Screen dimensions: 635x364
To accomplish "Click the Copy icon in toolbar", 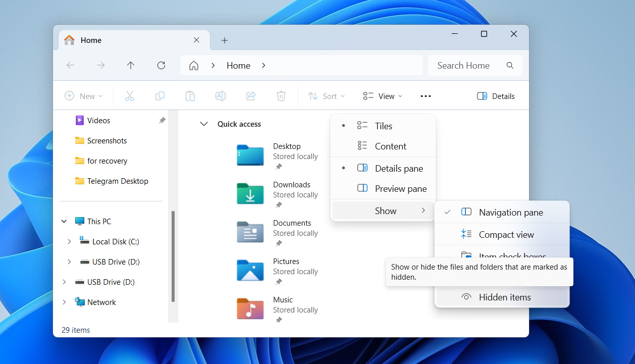I will (x=160, y=96).
